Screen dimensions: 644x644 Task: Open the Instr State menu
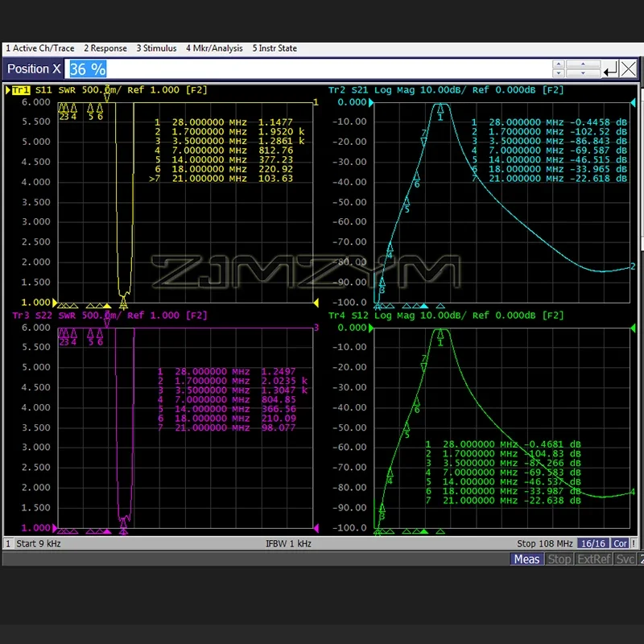point(275,48)
